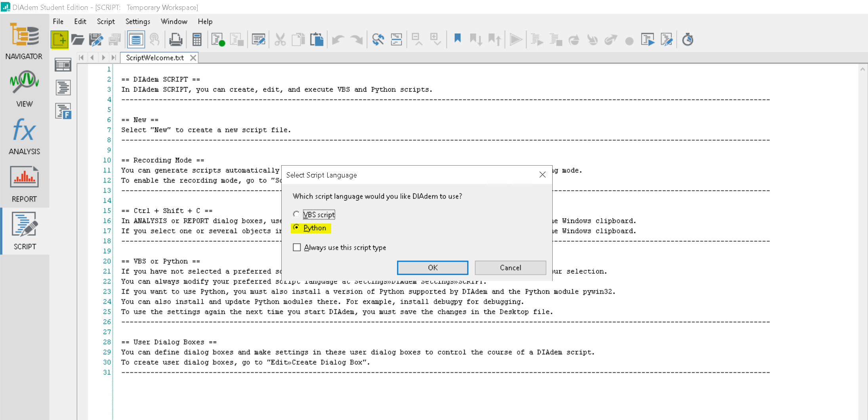
Task: Redo the last edit
Action: click(x=357, y=40)
